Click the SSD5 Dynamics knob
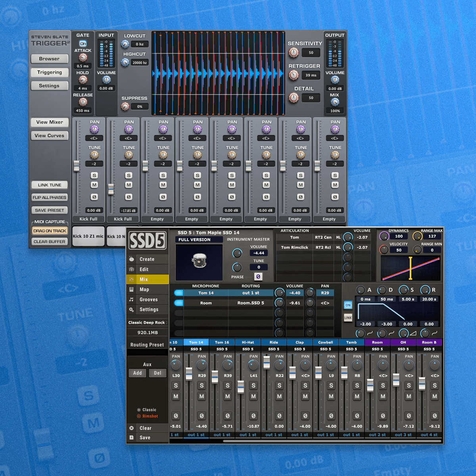The width and height of the screenshot is (476, 476). [x=384, y=236]
